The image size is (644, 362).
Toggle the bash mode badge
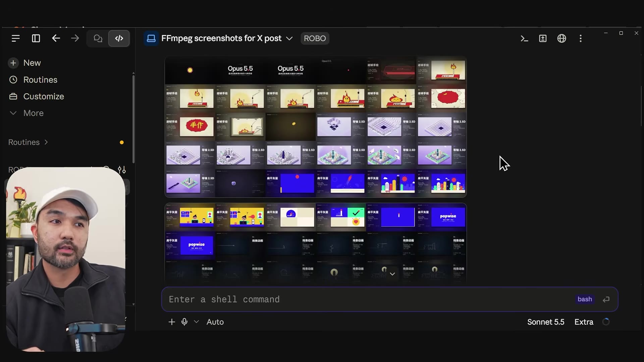click(x=585, y=299)
